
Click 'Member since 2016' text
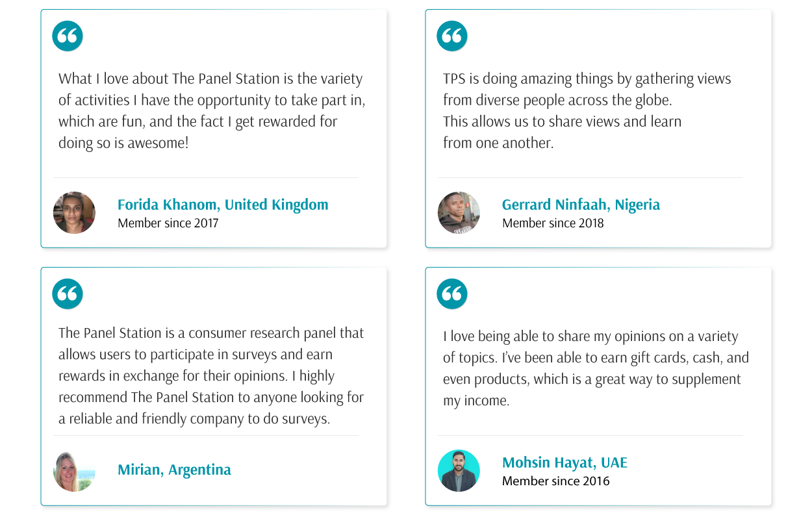pyautogui.click(x=555, y=481)
